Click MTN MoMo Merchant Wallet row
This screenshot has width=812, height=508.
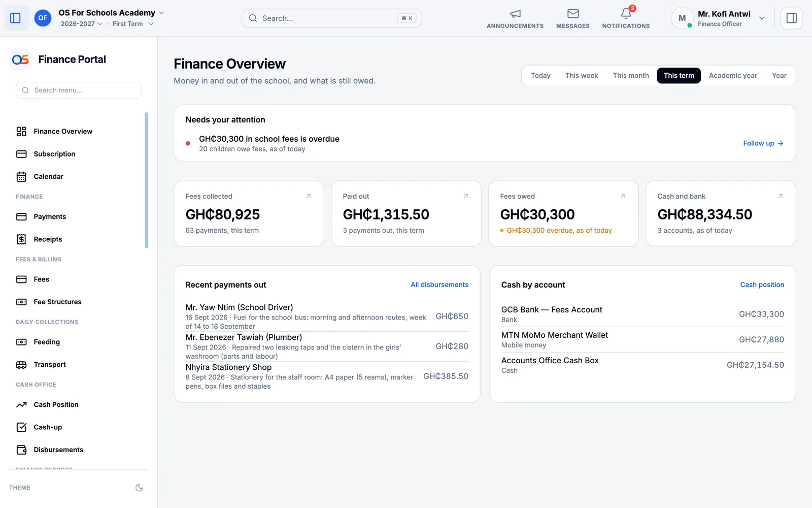642,340
